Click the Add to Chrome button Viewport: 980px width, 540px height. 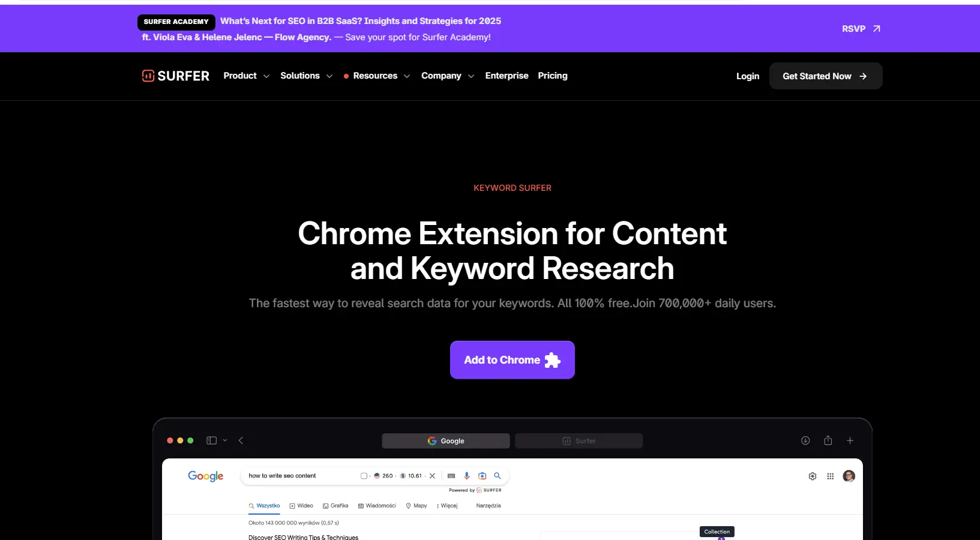513,360
